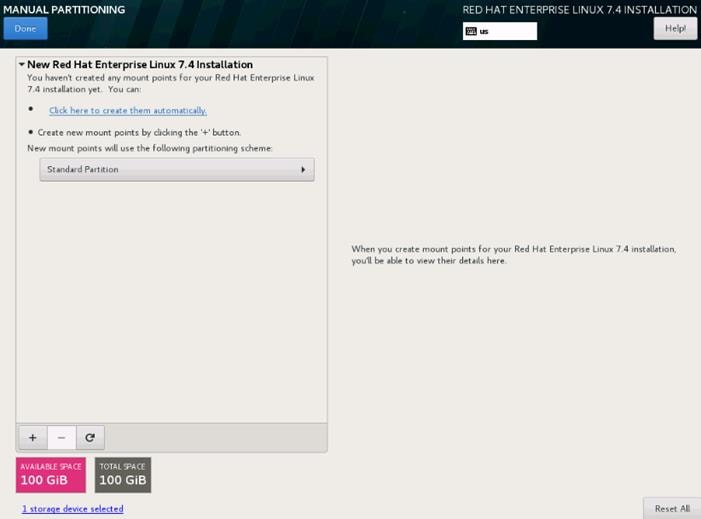The width and height of the screenshot is (701, 519).
Task: Click the circular-arrow reload storage icon
Action: pos(90,437)
